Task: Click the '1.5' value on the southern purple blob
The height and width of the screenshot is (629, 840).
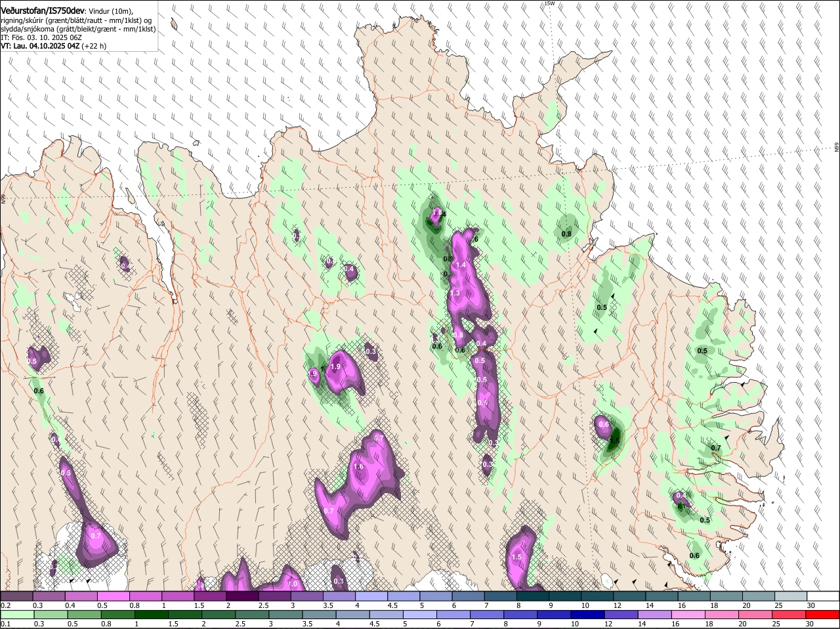Action: point(516,557)
